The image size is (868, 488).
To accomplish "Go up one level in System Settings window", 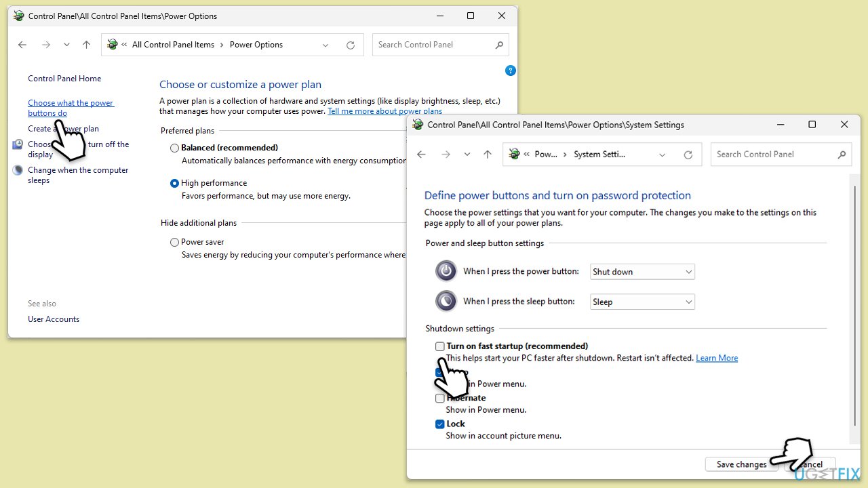I will tap(487, 155).
